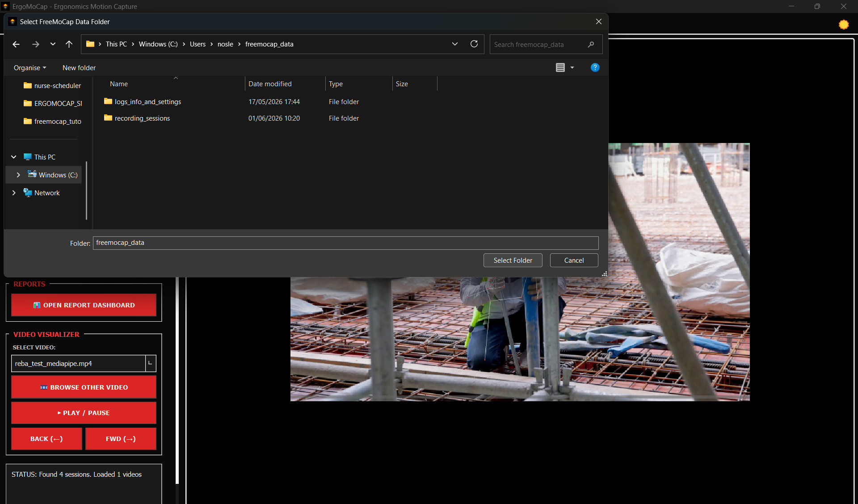Toggle Play / Pause video playback

[84, 413]
